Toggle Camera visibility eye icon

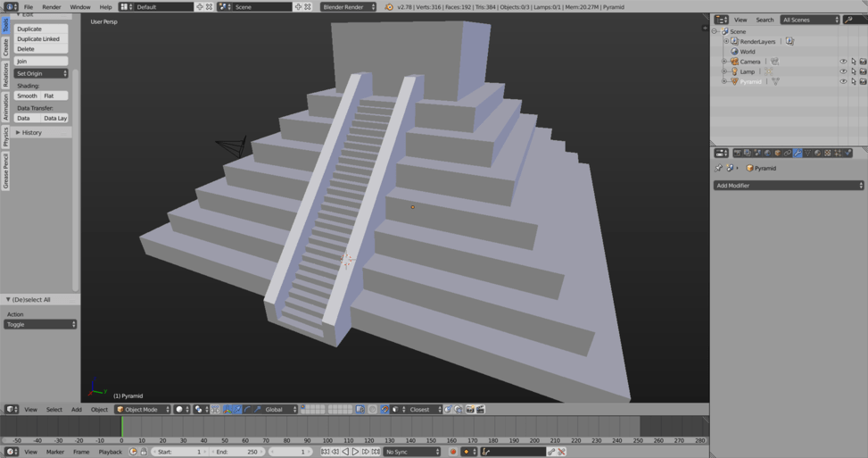pyautogui.click(x=843, y=62)
